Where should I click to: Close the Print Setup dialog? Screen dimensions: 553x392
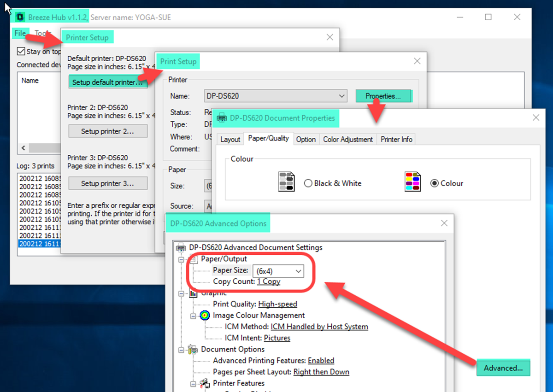(x=417, y=61)
